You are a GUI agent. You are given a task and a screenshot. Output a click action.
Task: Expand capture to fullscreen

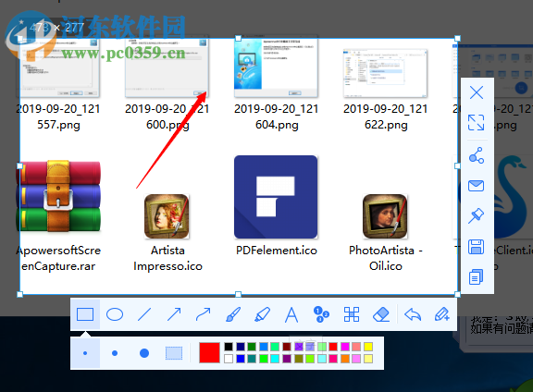coord(477,122)
